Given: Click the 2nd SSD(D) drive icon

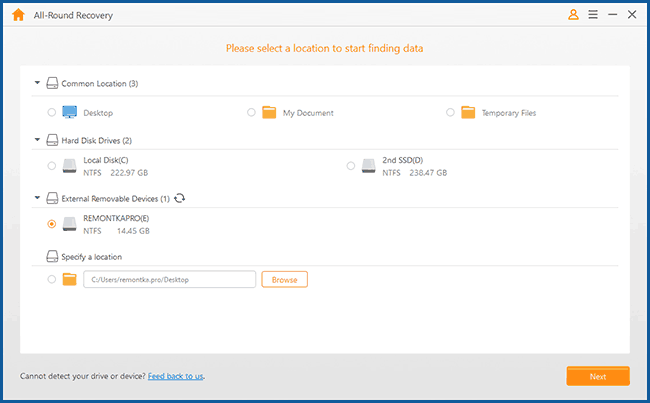Looking at the screenshot, I should (x=368, y=166).
